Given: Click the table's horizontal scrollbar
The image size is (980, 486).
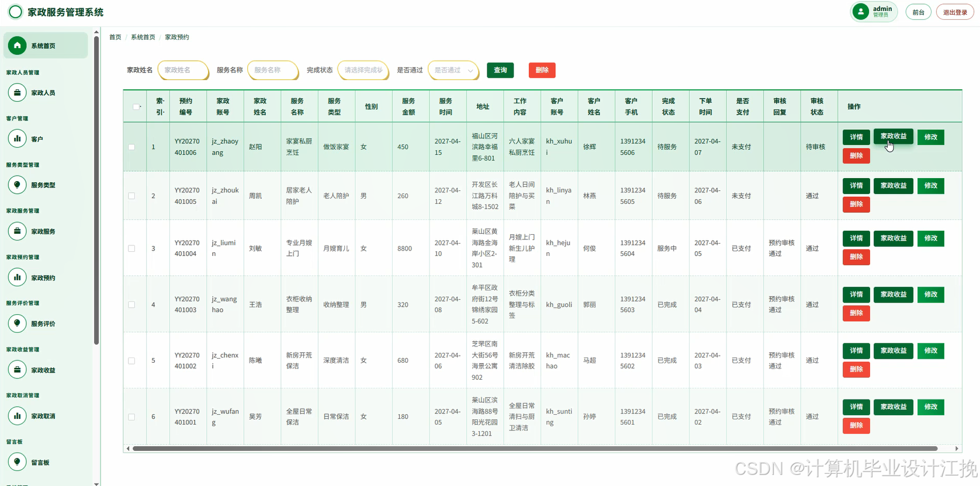Looking at the screenshot, I should click(x=535, y=449).
